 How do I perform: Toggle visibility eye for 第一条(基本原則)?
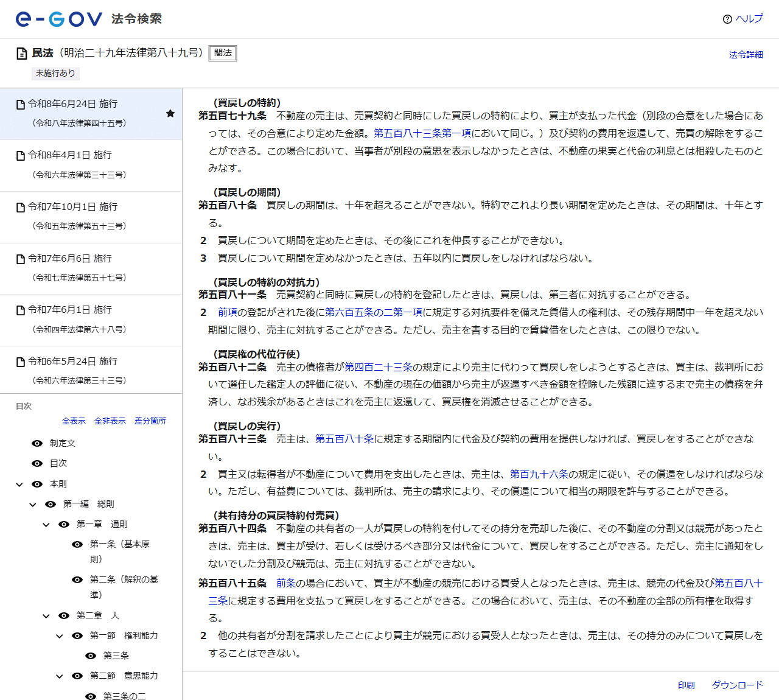coord(77,544)
